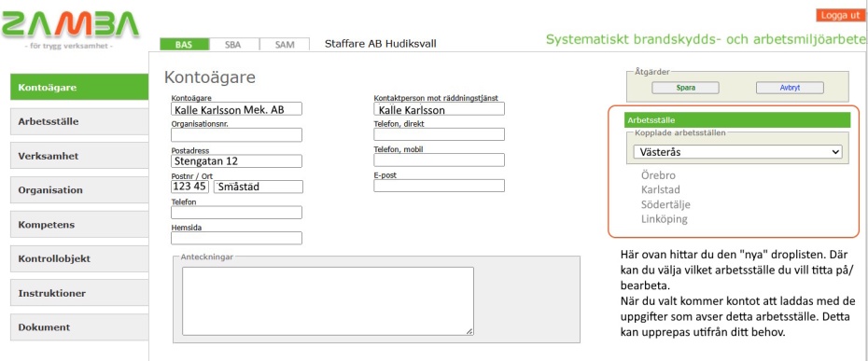Image resolution: width=868 pixels, height=361 pixels.
Task: Click the Kontoägare page heading
Action: [x=210, y=77]
